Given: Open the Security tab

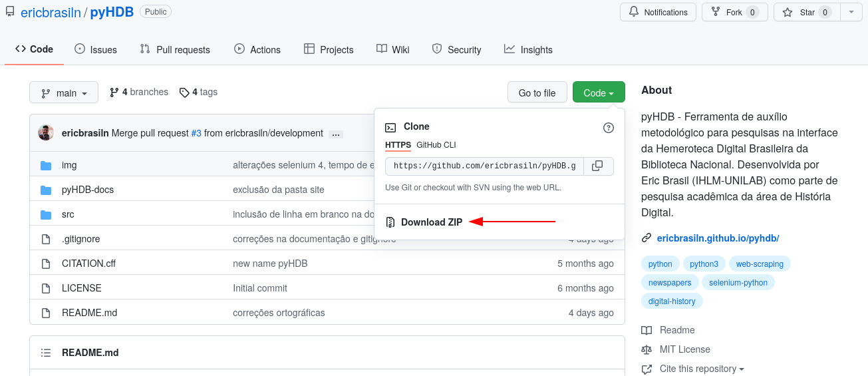Looking at the screenshot, I should click(x=456, y=49).
